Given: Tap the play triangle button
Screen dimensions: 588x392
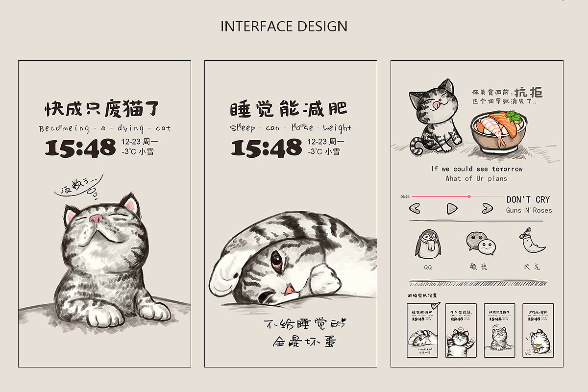Looking at the screenshot, I should point(451,209).
